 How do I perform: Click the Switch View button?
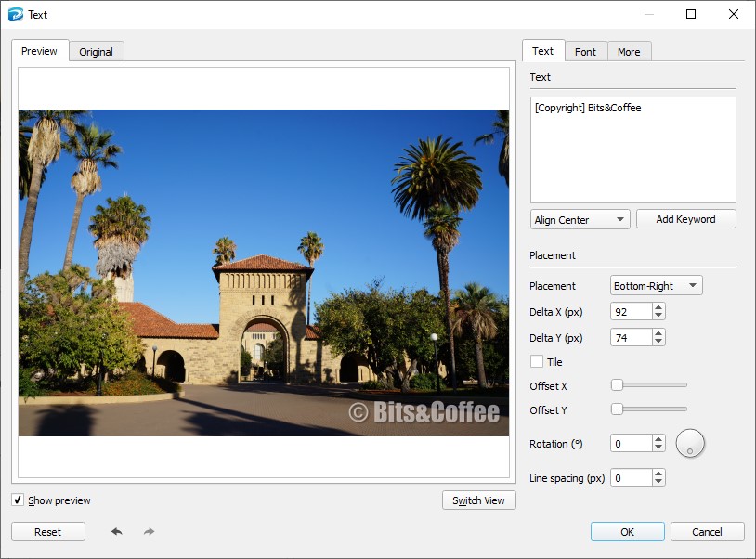pos(478,500)
